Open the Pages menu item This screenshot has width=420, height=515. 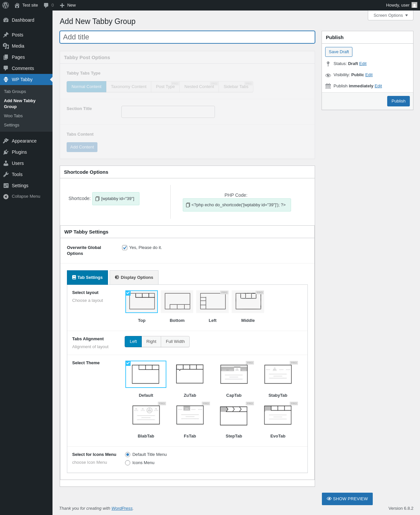(26, 57)
